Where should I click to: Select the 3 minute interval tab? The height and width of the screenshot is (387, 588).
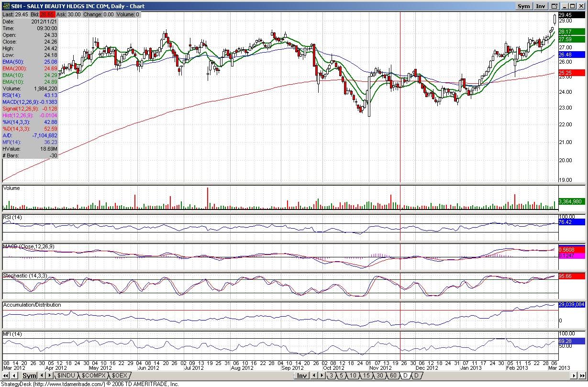point(331,376)
